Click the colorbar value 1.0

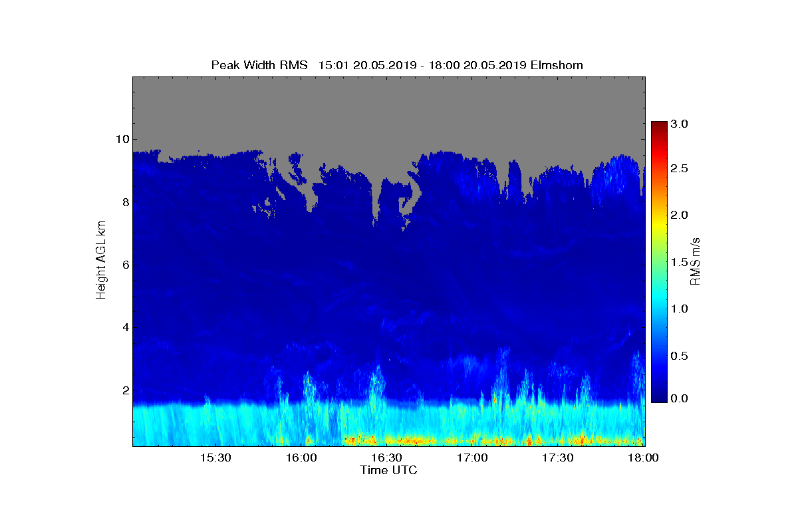pos(680,309)
